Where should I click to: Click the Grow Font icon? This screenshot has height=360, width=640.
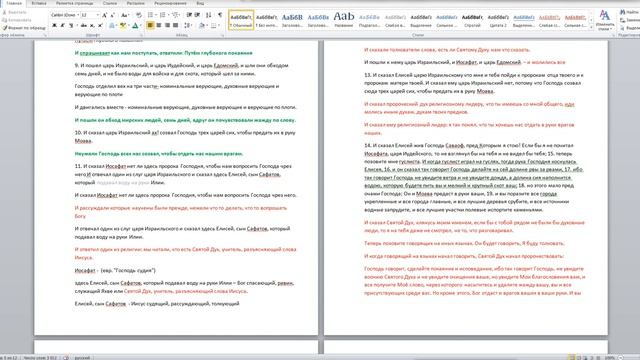(104, 15)
